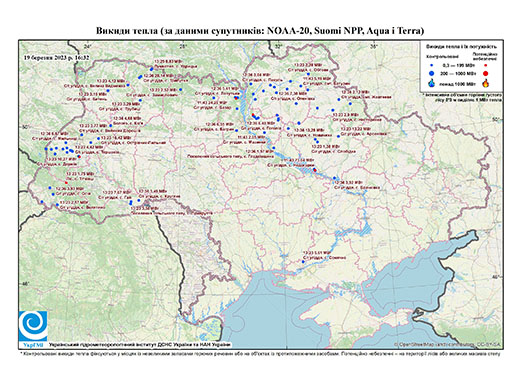
Task: Click the large red legend circle
Action: [486, 73]
